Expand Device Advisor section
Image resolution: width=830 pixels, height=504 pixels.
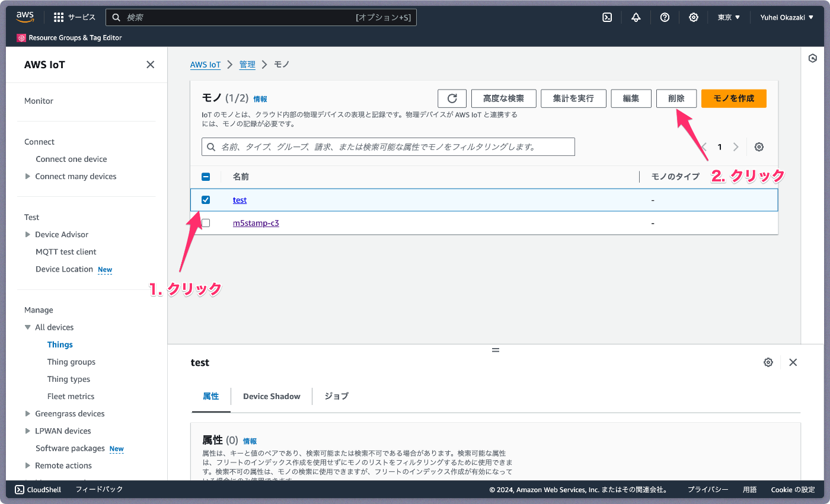coord(28,234)
